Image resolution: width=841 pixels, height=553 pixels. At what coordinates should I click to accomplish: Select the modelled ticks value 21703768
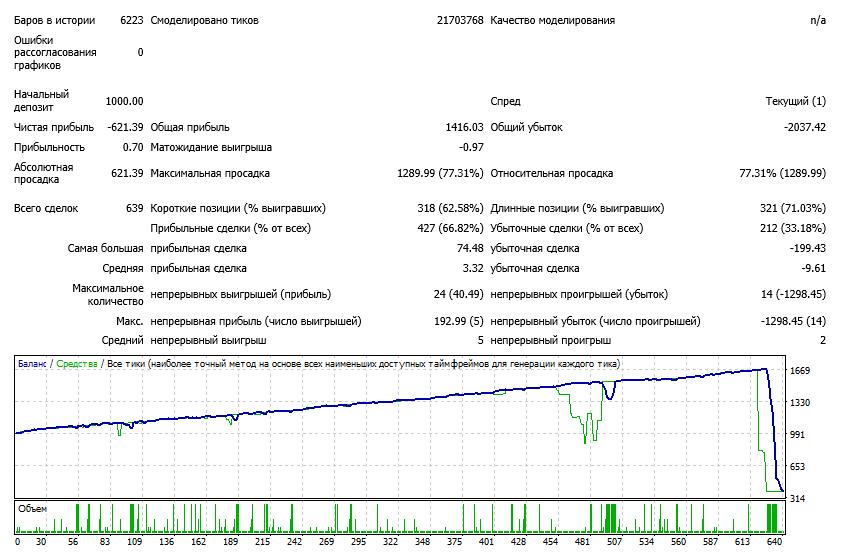pyautogui.click(x=460, y=20)
